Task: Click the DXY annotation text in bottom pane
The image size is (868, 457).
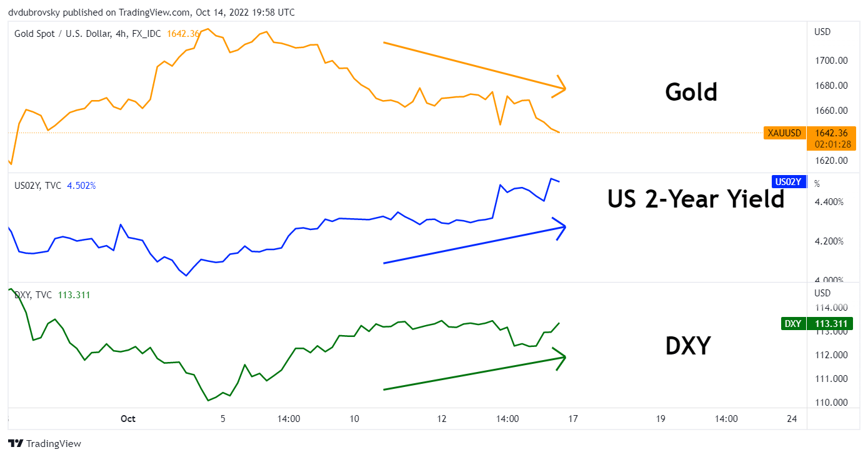Action: [687, 346]
